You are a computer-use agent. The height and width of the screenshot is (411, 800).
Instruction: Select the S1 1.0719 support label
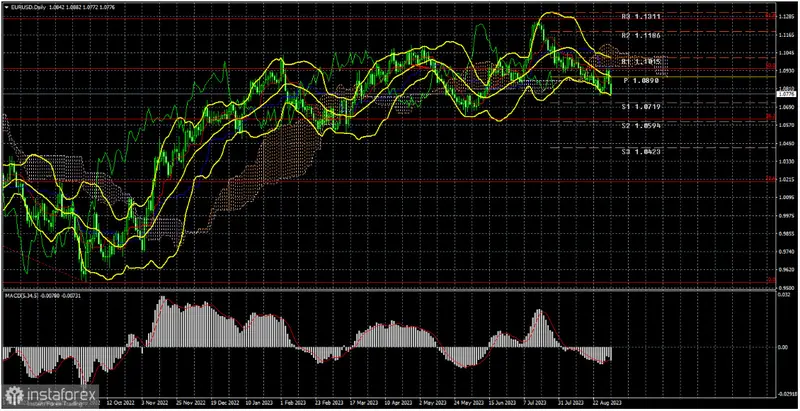click(641, 107)
